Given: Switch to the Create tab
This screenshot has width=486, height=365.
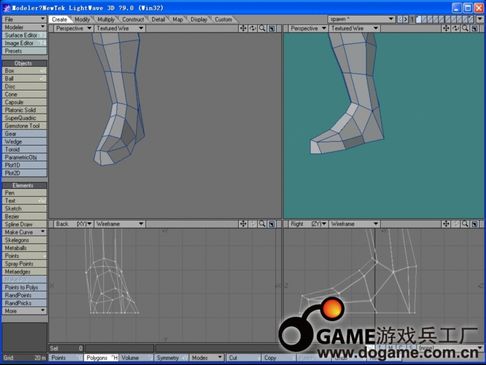Looking at the screenshot, I should (x=60, y=19).
